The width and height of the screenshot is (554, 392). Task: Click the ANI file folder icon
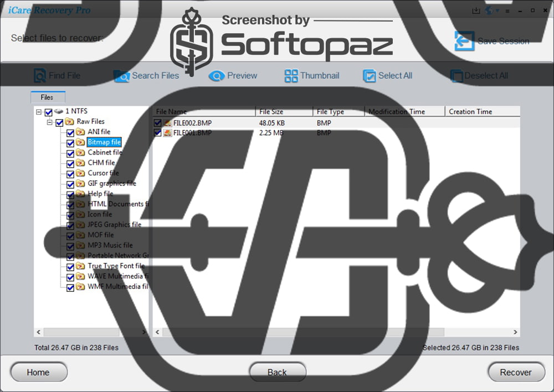(x=80, y=132)
